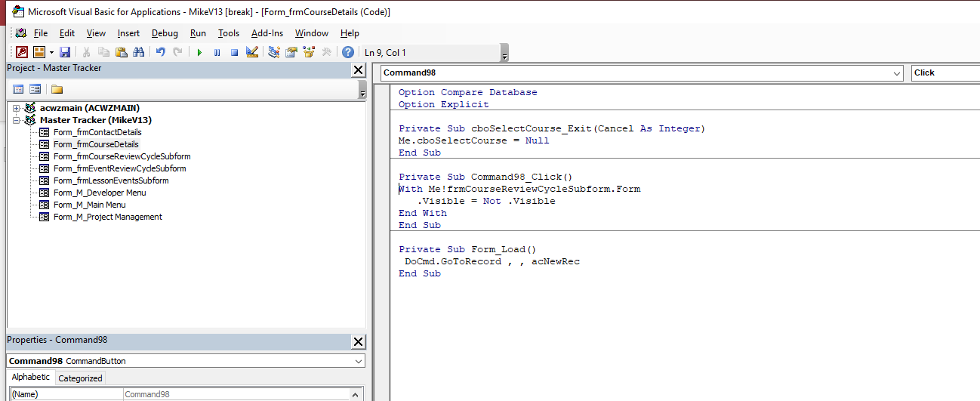Screen dimensions: 980x401
Task: Open the Help menu
Action: point(350,33)
